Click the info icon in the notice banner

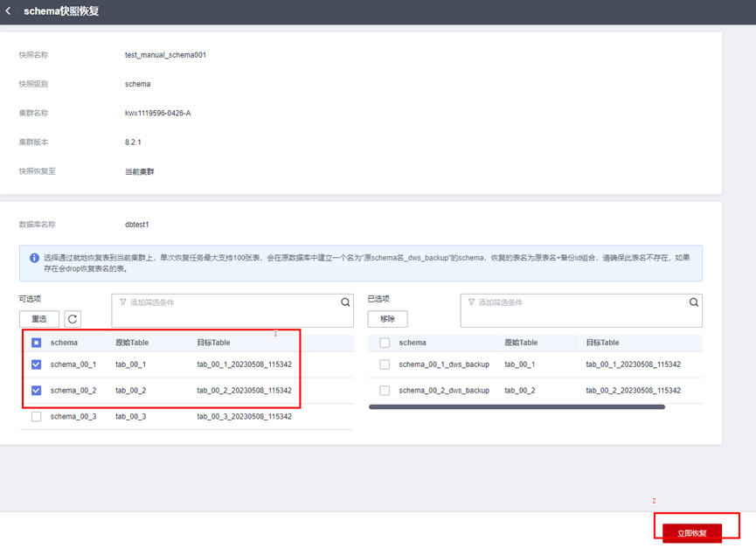click(x=34, y=258)
